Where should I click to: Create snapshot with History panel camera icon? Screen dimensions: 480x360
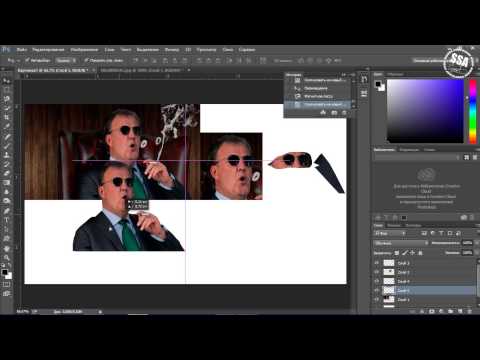(334, 113)
